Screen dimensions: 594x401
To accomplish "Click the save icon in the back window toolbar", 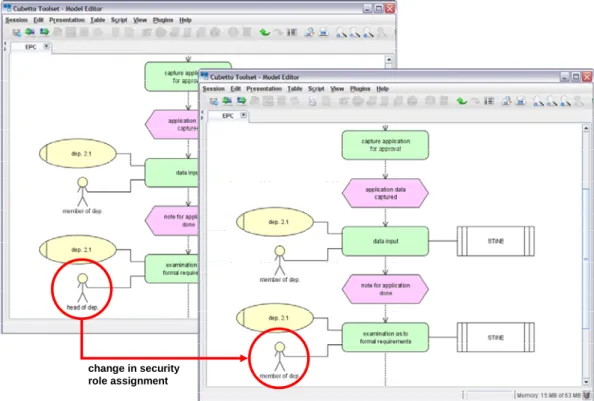I will pos(17,33).
